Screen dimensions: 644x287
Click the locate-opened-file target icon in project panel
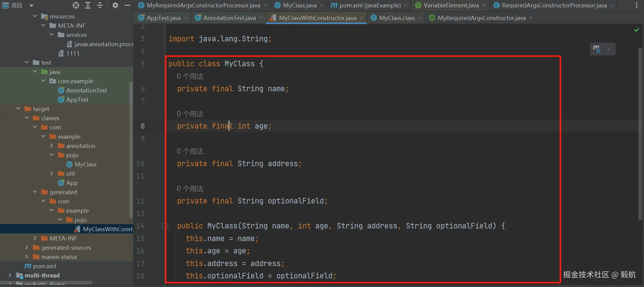pos(76,5)
